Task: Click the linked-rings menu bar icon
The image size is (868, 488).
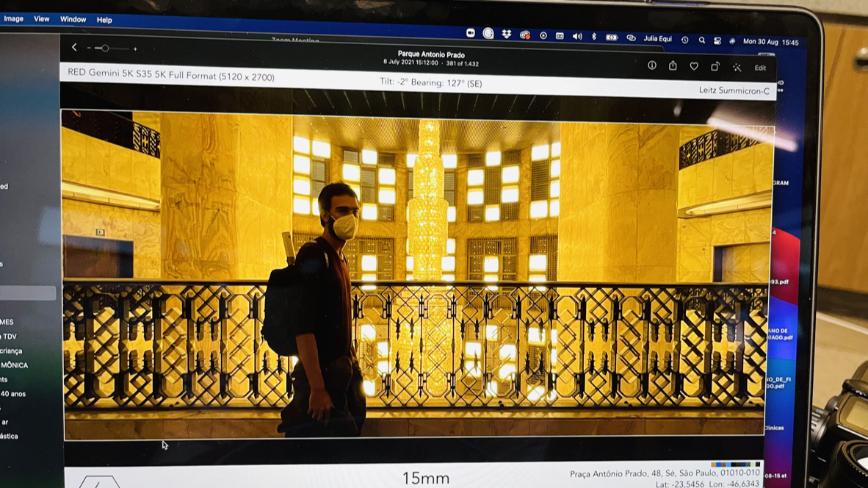Action: point(631,38)
